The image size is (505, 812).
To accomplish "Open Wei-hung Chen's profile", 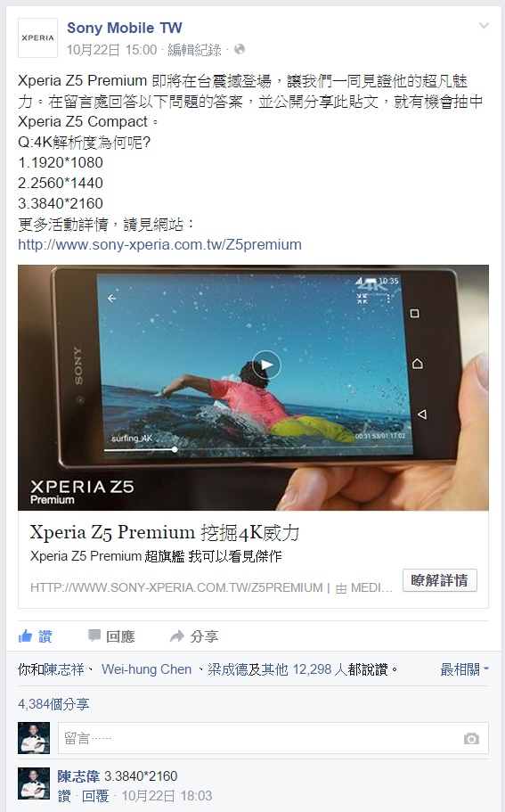I will [146, 669].
